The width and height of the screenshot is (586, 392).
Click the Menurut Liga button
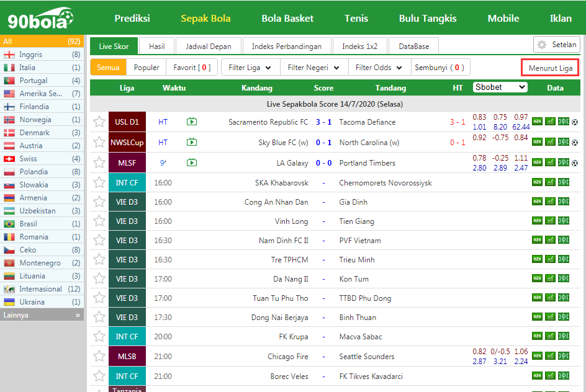(x=550, y=68)
